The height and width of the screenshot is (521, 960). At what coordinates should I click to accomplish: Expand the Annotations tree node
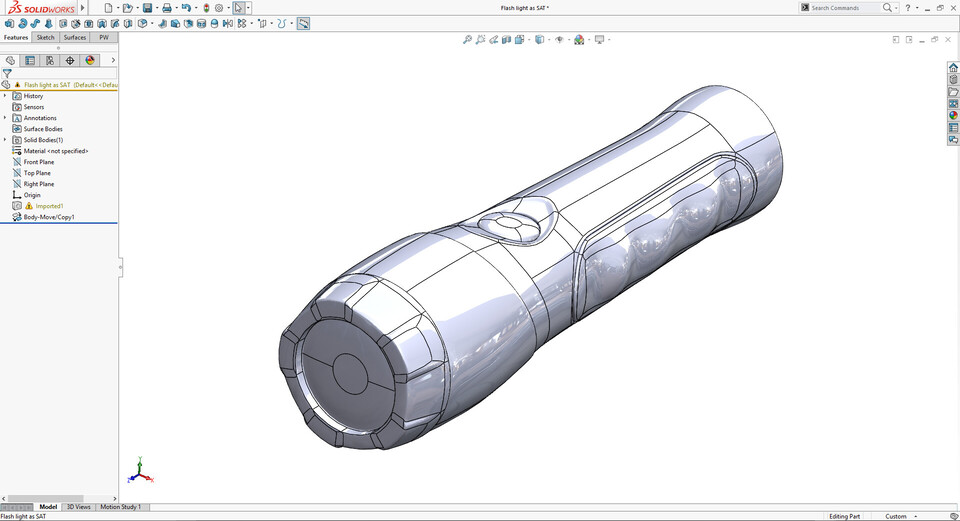[5, 118]
